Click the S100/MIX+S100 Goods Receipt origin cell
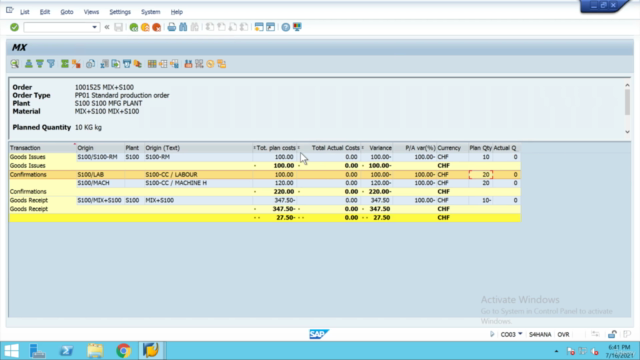 click(x=100, y=200)
